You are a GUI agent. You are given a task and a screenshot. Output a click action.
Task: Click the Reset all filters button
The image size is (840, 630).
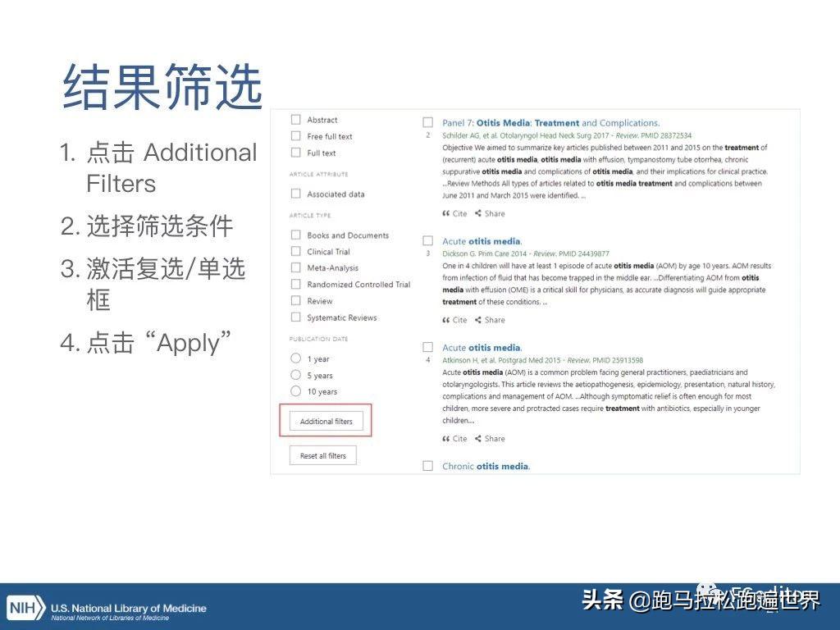322,454
